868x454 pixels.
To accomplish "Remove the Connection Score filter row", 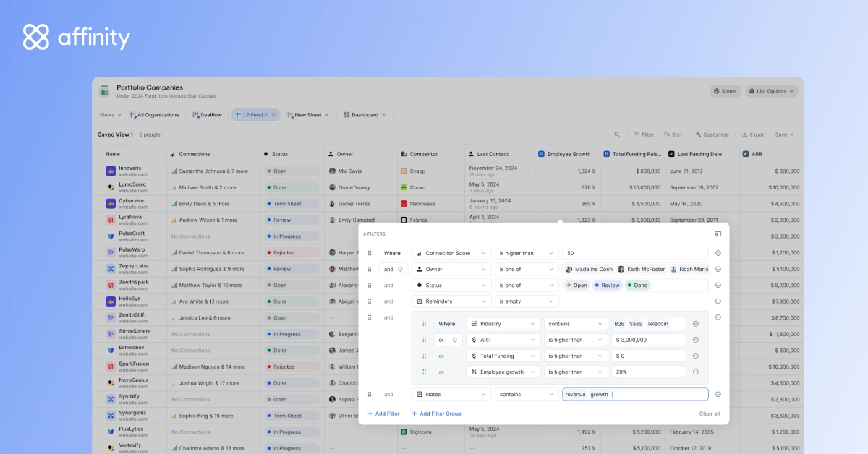I will pos(718,253).
